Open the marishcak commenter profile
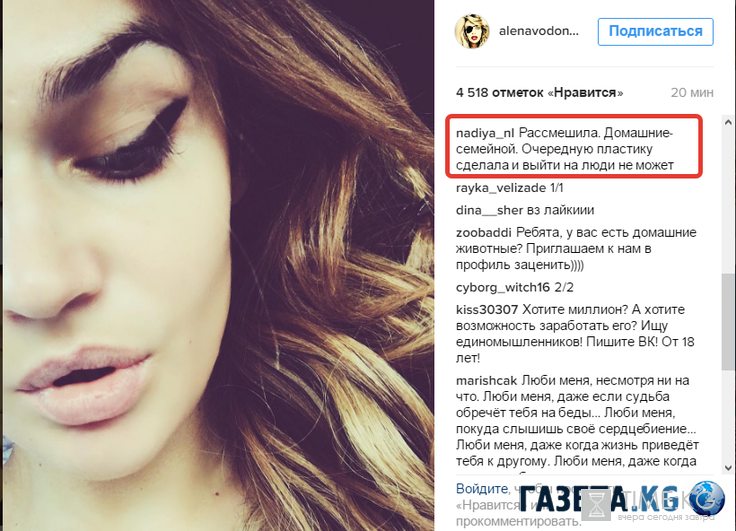736x531 pixels. click(486, 380)
